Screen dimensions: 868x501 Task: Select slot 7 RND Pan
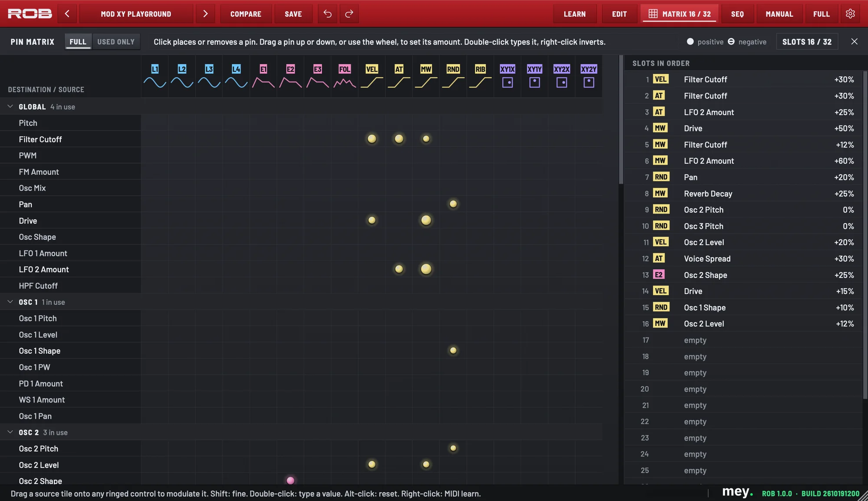pos(743,177)
